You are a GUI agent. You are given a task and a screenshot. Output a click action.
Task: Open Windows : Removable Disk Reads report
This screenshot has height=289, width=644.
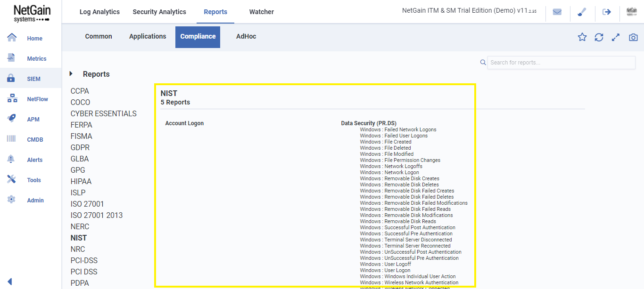coord(398,221)
